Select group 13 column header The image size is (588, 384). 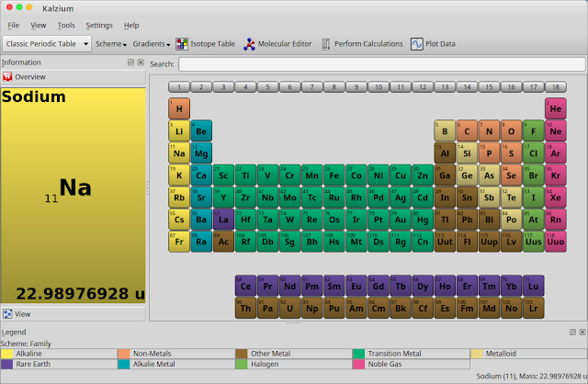pos(445,87)
